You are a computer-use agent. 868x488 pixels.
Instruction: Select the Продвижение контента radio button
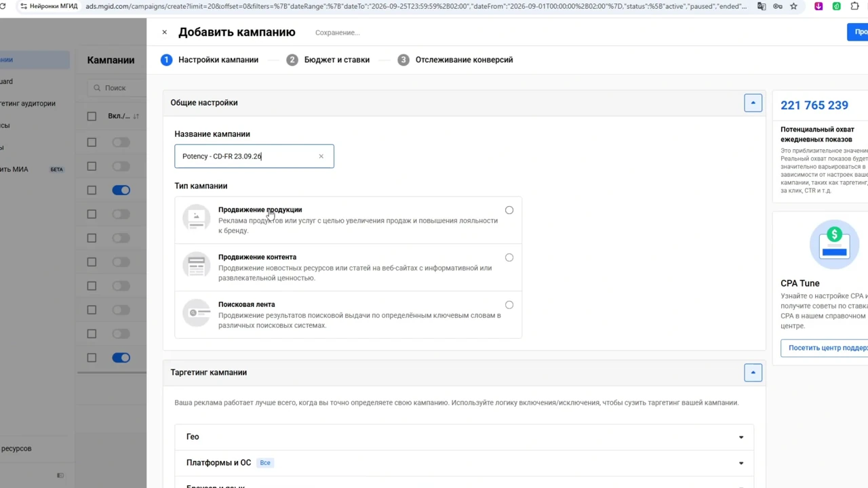[509, 258]
